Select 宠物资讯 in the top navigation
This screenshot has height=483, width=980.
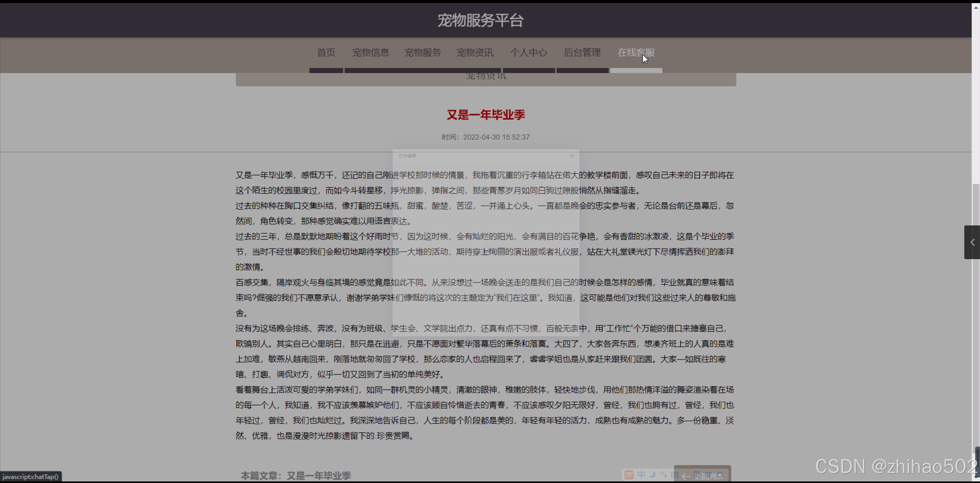pyautogui.click(x=474, y=53)
